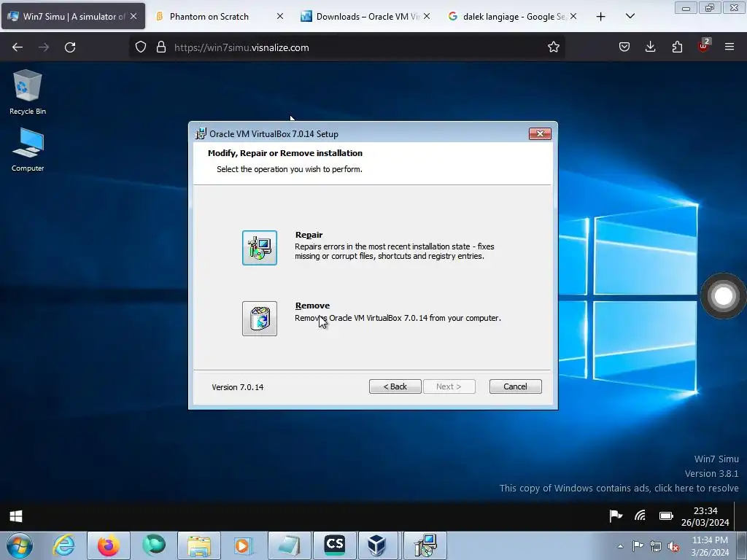This screenshot has width=747, height=560.
Task: Go back with the Back button
Action: [395, 386]
